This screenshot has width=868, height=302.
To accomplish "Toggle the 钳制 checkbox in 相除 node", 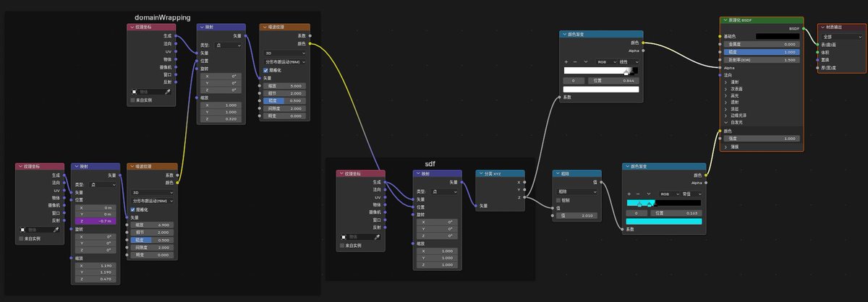I will click(558, 200).
